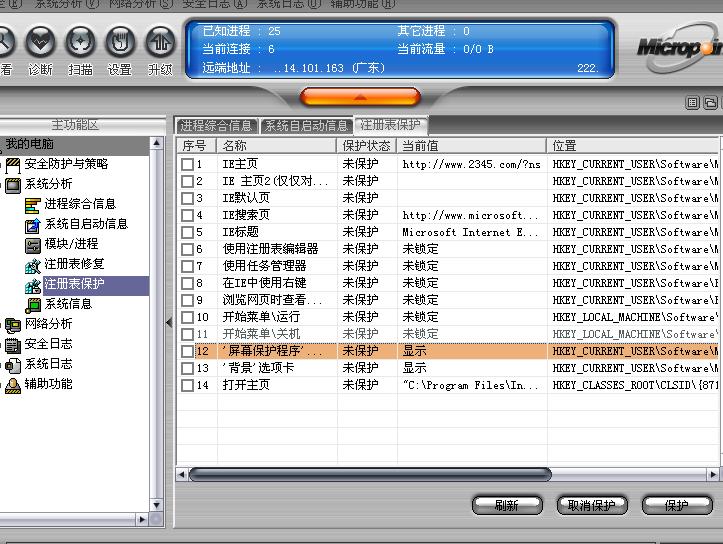
Task: Select 系统自启动信息 in the sidebar tree
Action: pos(85,224)
